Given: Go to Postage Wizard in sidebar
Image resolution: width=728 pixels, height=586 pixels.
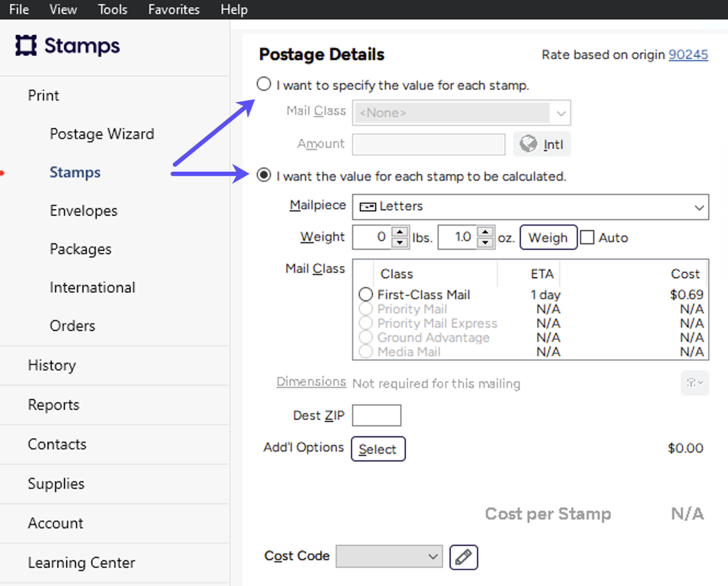Looking at the screenshot, I should click(102, 134).
